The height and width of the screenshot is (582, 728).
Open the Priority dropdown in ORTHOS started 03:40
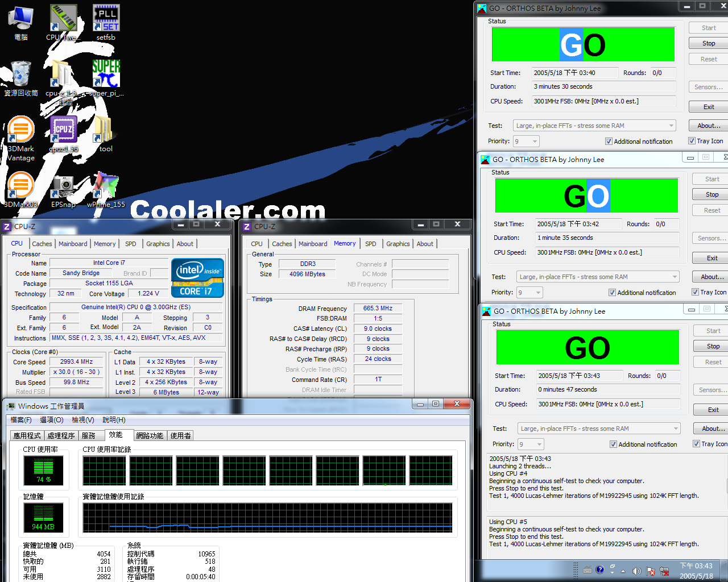[526, 141]
